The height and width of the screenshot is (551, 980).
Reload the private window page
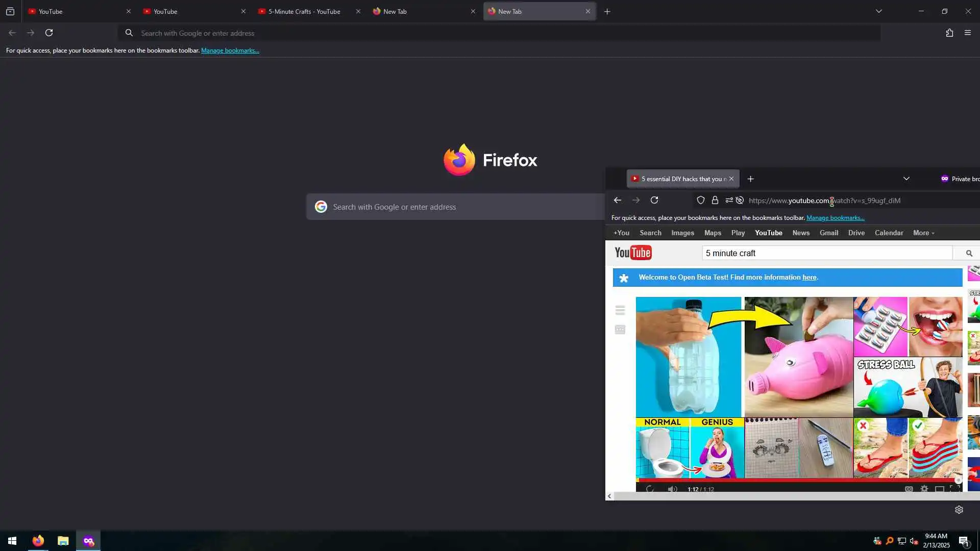point(654,201)
